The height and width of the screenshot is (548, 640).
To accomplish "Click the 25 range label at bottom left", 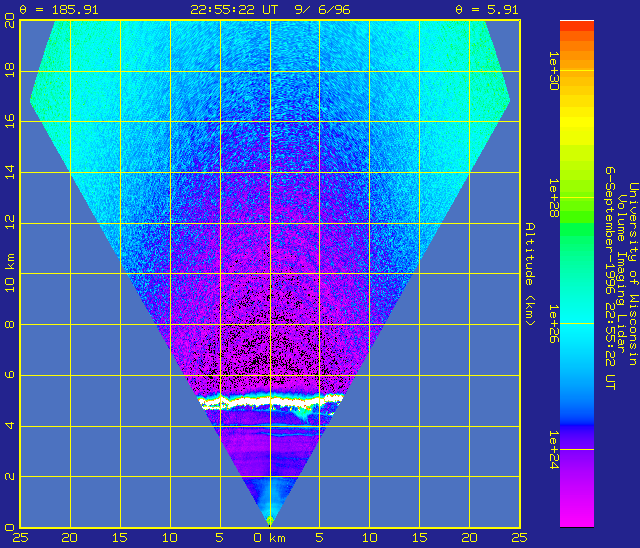I will pos(20,538).
